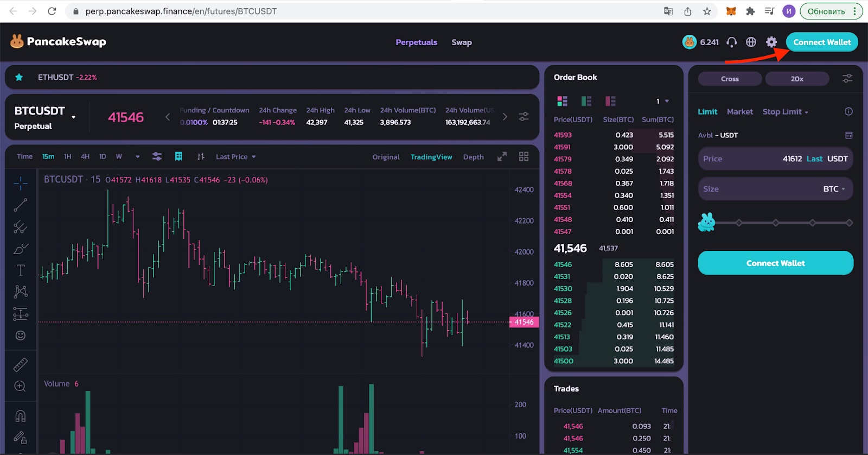Open the pitchfork and Gann tools

click(x=21, y=227)
